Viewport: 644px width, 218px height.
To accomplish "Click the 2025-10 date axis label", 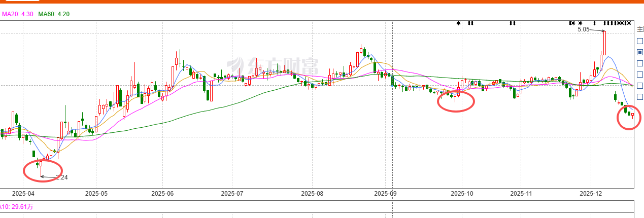I will (x=462, y=193).
